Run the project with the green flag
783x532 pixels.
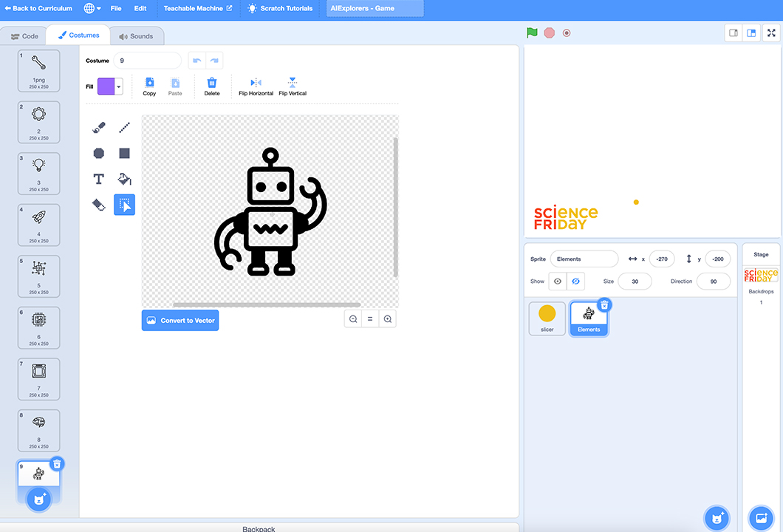pos(531,33)
